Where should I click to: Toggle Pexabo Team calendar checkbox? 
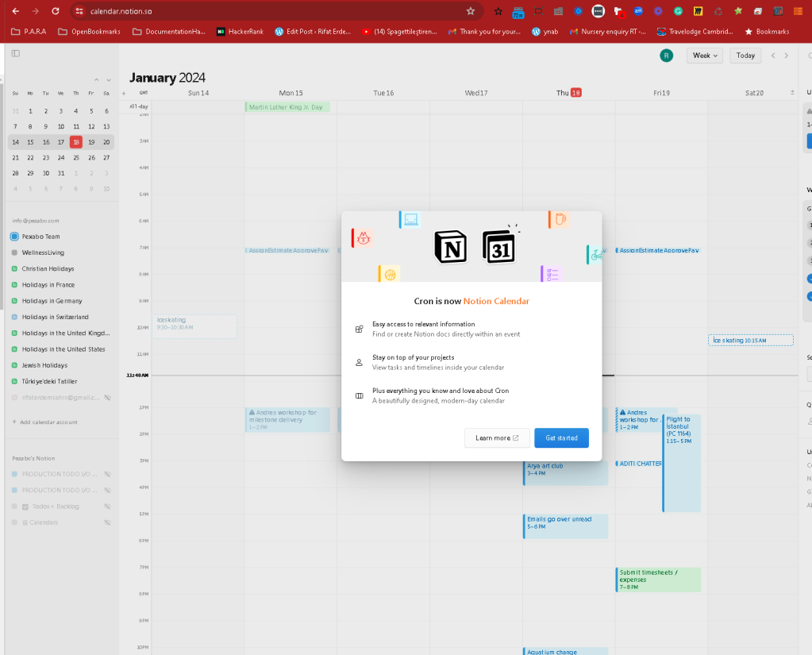[x=14, y=237]
